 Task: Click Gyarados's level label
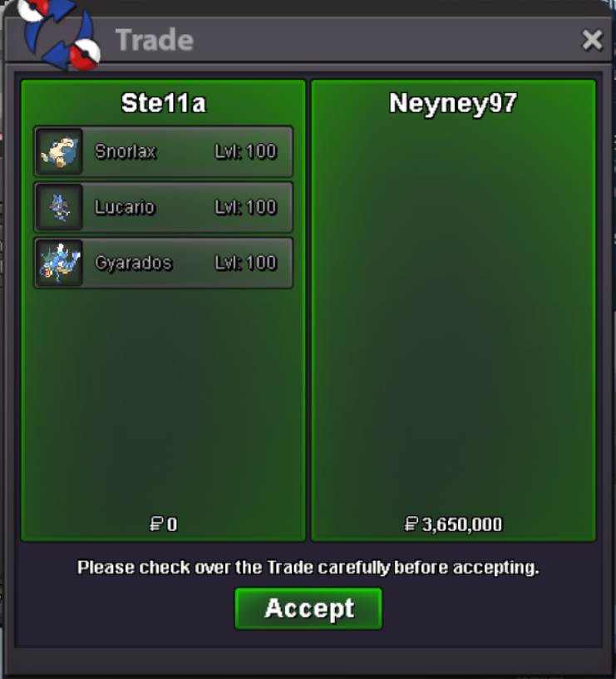point(245,263)
